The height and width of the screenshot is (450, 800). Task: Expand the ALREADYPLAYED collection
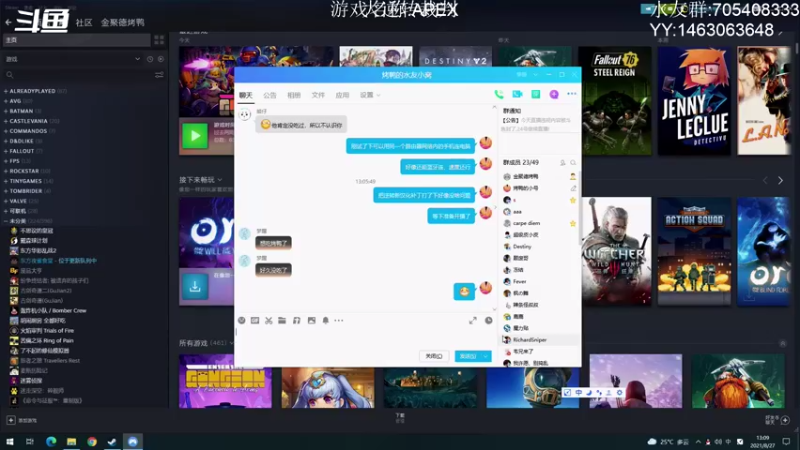pos(6,91)
